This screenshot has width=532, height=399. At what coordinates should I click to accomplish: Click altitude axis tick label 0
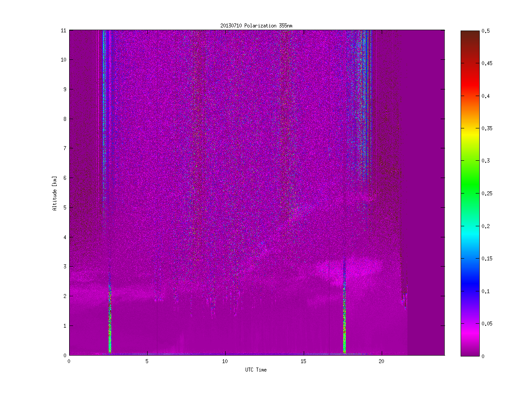click(x=65, y=355)
